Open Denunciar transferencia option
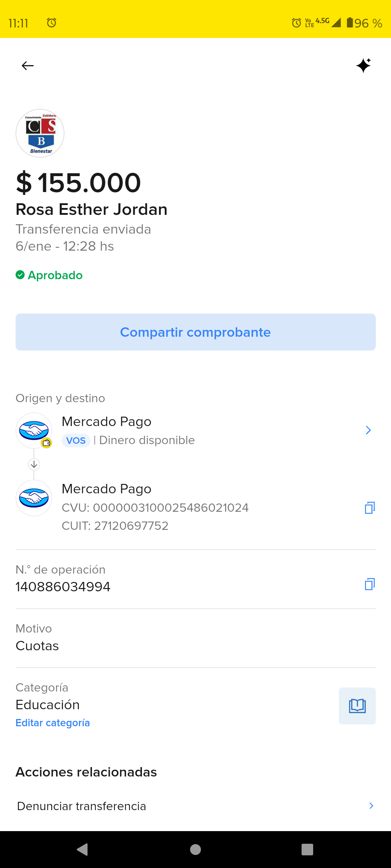Screen dimensions: 391x868 pyautogui.click(x=82, y=806)
